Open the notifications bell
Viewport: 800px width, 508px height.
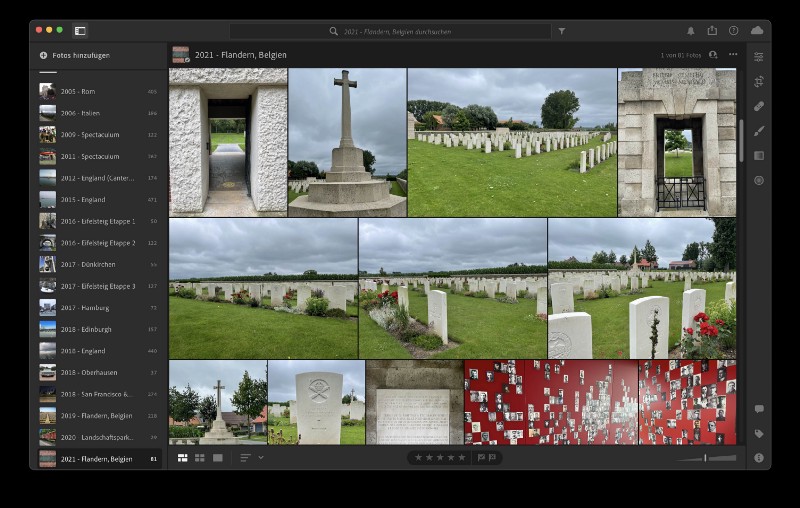pos(690,31)
